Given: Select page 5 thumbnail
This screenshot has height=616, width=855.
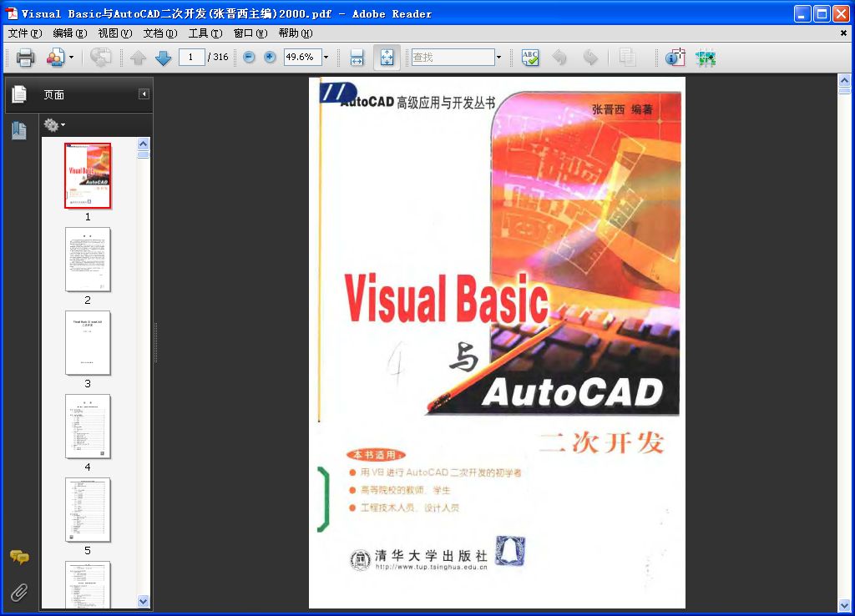Looking at the screenshot, I should pos(88,510).
